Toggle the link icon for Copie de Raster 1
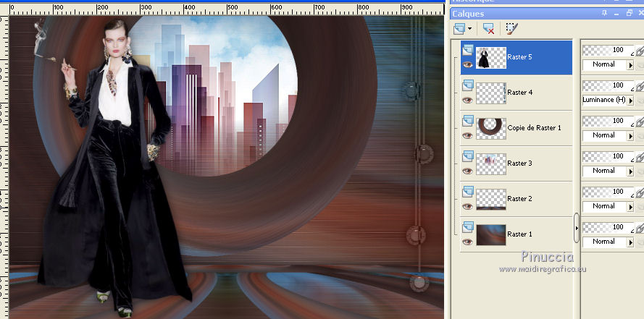The width and height of the screenshot is (644, 319). pyautogui.click(x=640, y=122)
